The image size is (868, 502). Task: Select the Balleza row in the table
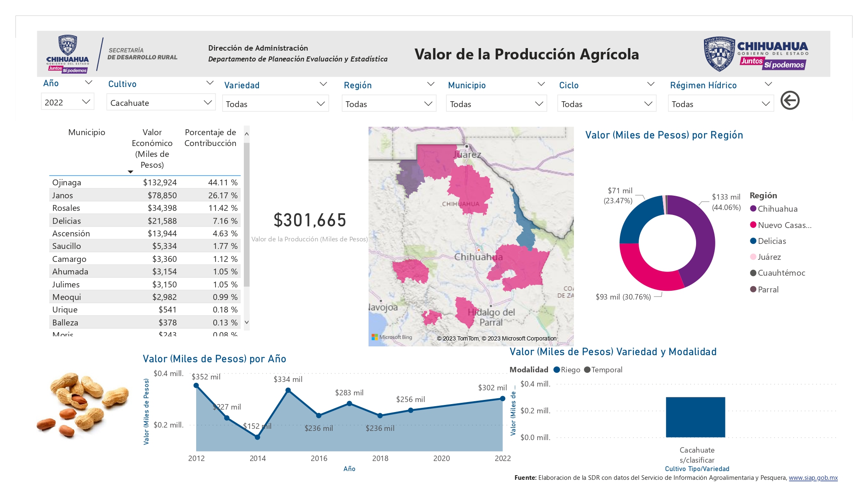(145, 323)
